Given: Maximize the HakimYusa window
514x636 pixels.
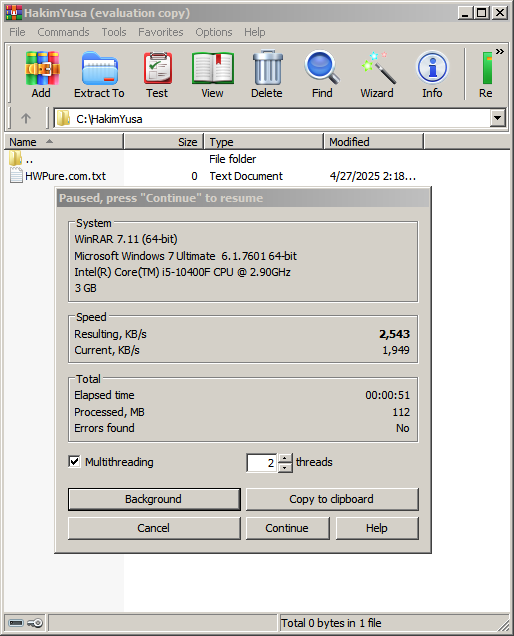Looking at the screenshot, I should pyautogui.click(x=482, y=13).
